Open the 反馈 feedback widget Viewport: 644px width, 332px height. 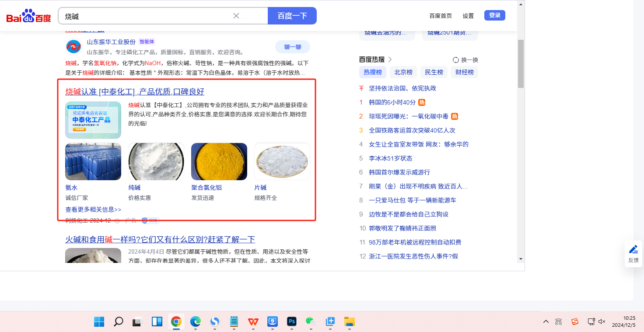click(633, 254)
